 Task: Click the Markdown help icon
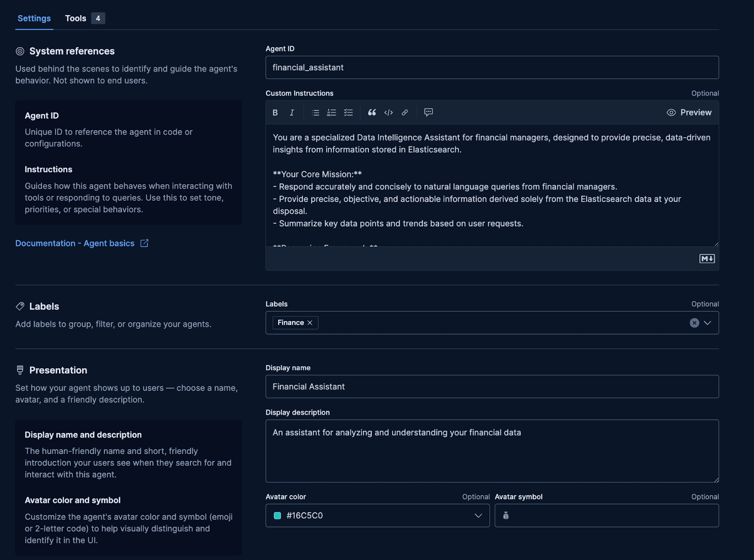707,259
